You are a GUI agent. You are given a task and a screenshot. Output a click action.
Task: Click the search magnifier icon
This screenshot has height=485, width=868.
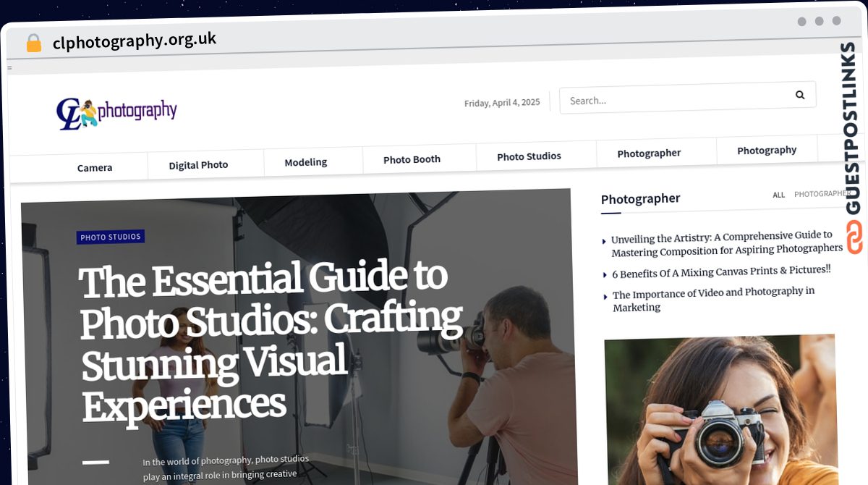pos(800,95)
